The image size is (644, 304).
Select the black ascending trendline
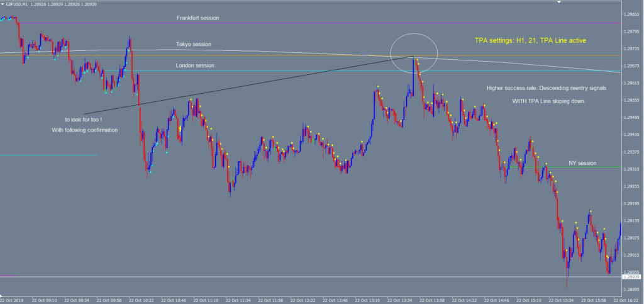tap(252, 85)
